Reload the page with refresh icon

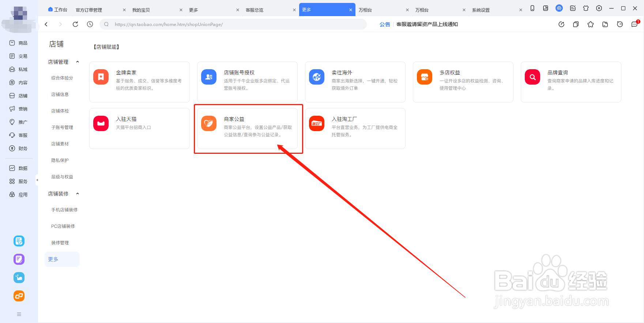tap(75, 24)
